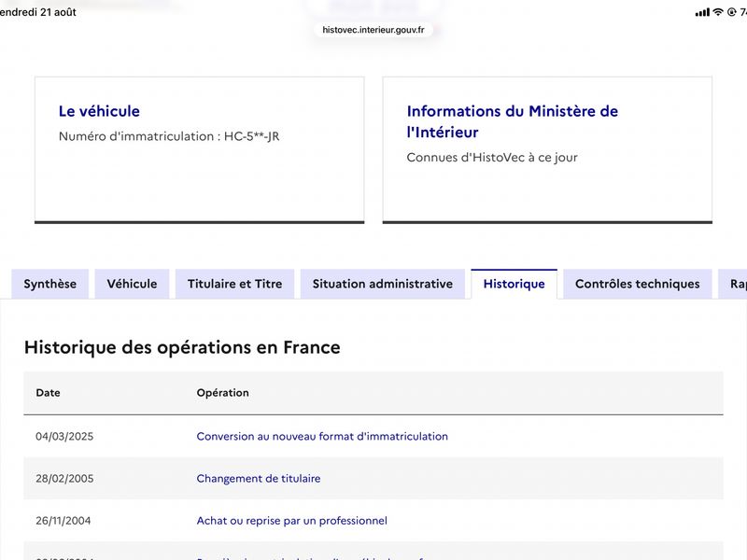Click the Opération column header
747x560 pixels.
pos(222,393)
